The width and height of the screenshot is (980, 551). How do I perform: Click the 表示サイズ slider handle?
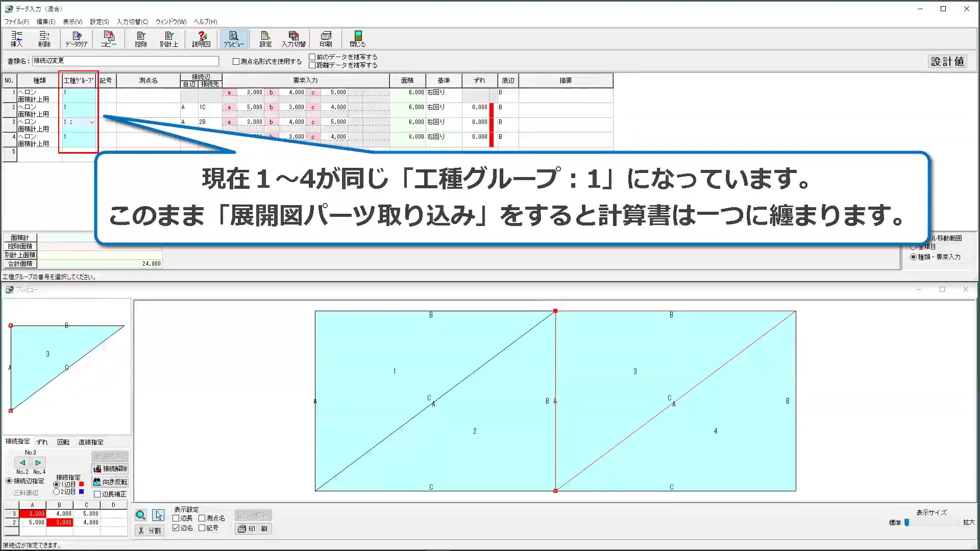coord(906,522)
